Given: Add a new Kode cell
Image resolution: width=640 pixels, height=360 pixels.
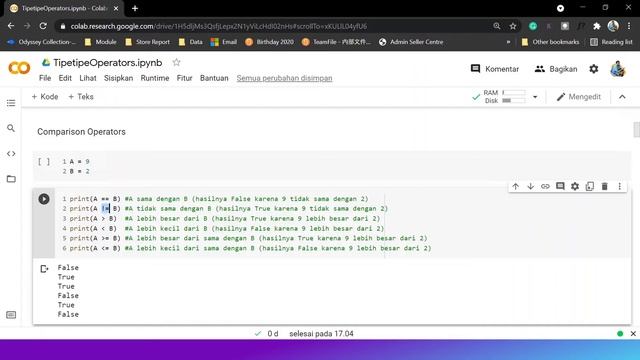Looking at the screenshot, I should 45,97.
